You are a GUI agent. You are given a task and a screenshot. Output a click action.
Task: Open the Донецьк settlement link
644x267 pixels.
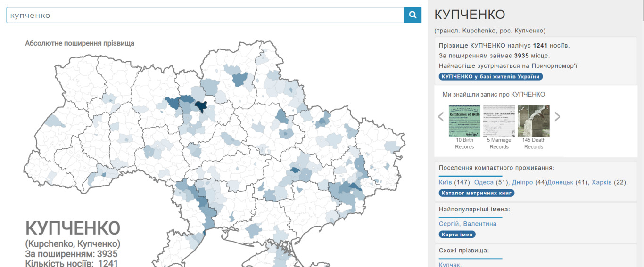tap(560, 182)
